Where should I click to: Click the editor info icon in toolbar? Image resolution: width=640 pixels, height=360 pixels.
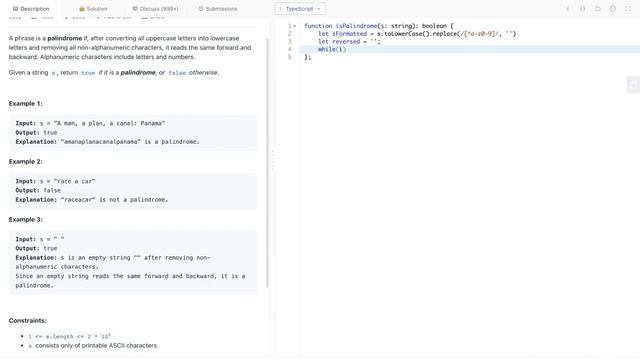(567, 9)
